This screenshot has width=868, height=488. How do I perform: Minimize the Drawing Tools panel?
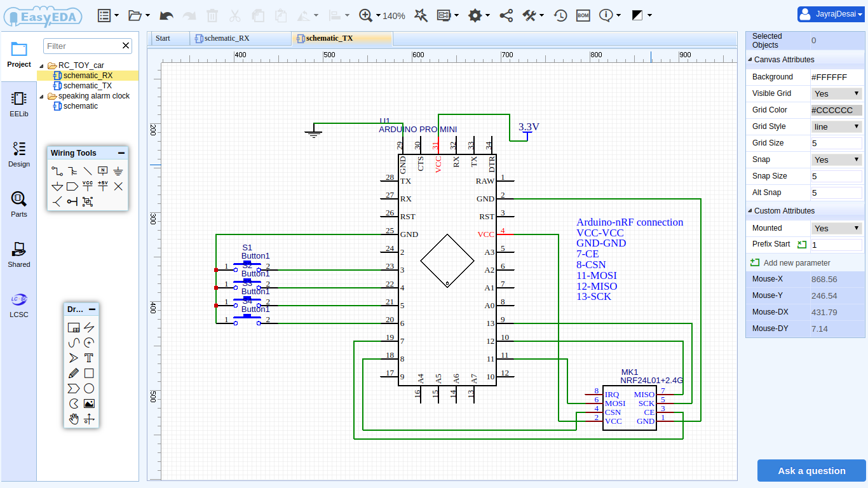point(92,309)
